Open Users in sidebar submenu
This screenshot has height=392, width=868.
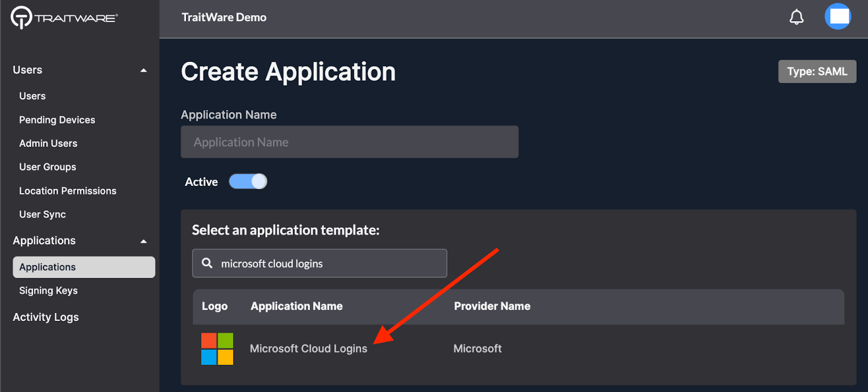pyautogui.click(x=33, y=96)
